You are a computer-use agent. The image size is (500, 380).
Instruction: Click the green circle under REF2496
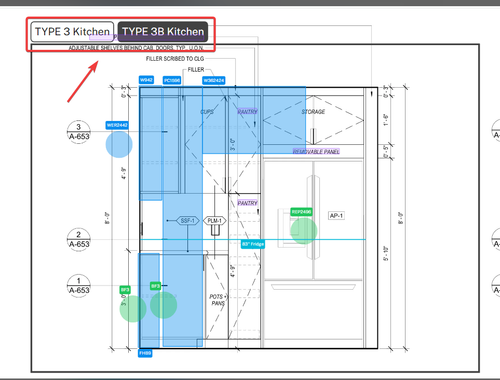[303, 231]
